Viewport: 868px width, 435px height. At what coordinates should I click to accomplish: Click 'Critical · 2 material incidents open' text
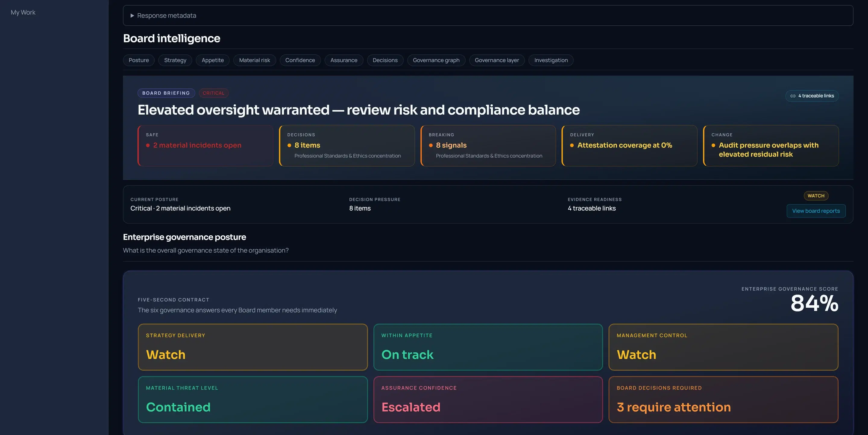180,208
